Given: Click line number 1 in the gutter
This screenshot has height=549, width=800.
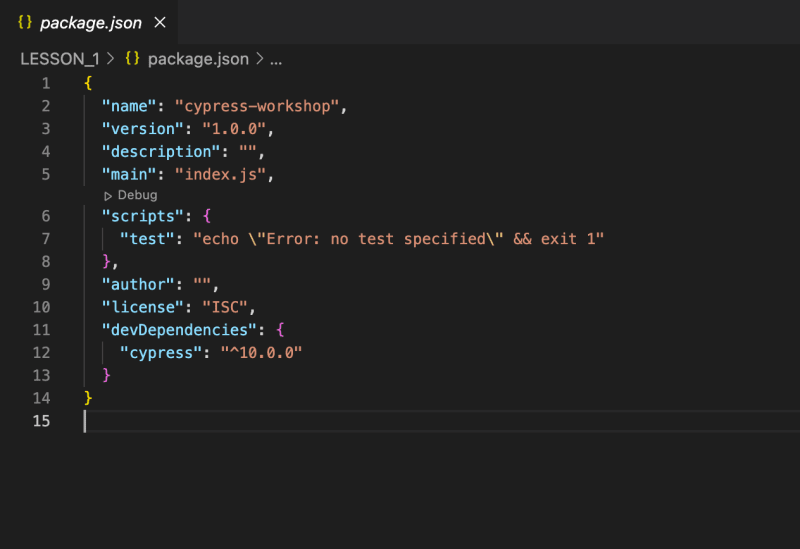Looking at the screenshot, I should (46, 83).
